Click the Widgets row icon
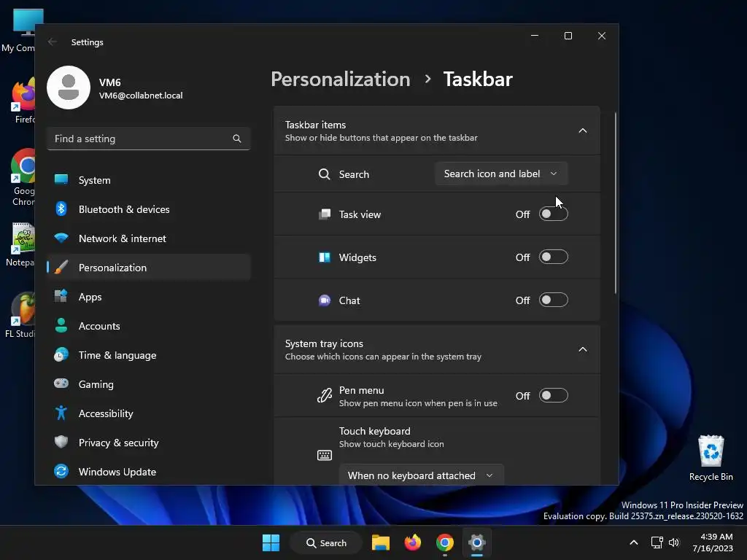This screenshot has width=747, height=560. coord(325,257)
